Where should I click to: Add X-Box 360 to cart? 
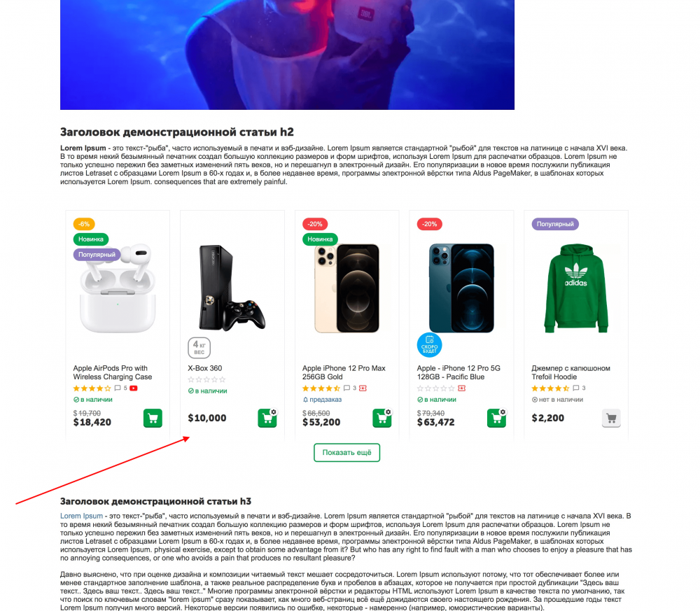point(267,419)
